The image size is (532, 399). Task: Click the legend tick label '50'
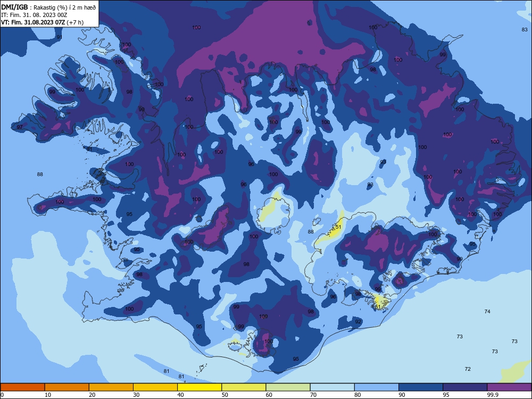pyautogui.click(x=225, y=395)
